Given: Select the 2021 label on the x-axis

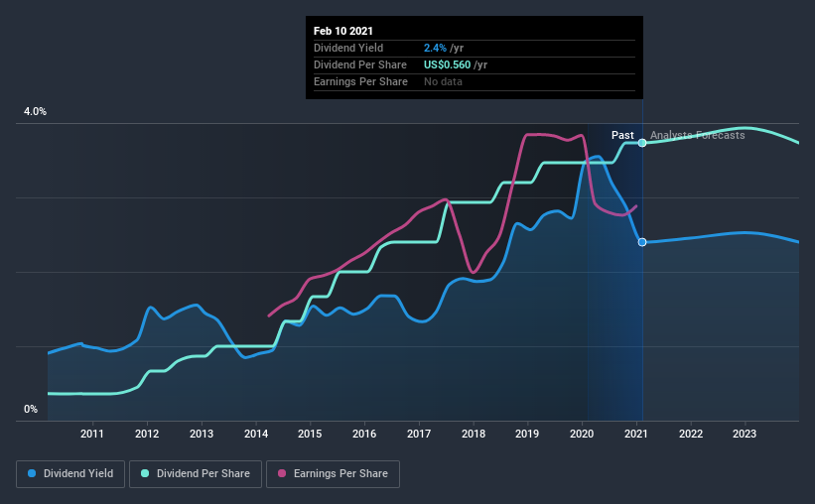Looking at the screenshot, I should coord(636,434).
